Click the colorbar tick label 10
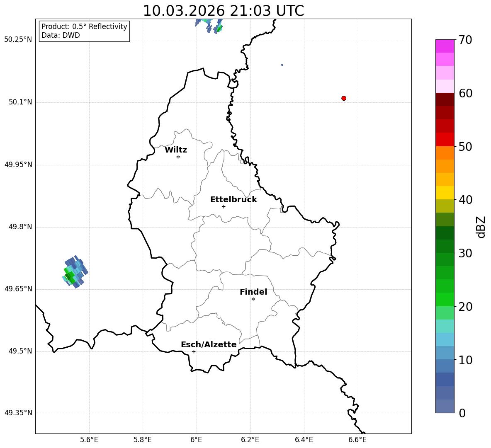The height and width of the screenshot is (448, 491). point(465,360)
